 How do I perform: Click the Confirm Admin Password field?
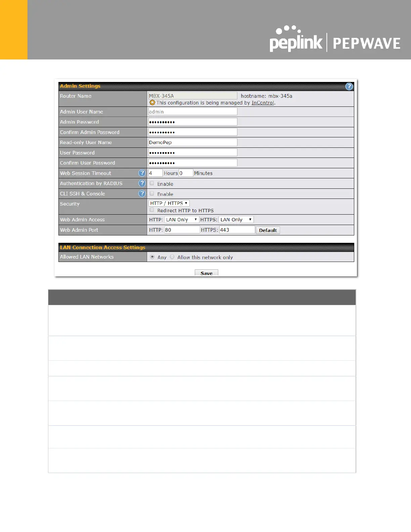click(193, 132)
